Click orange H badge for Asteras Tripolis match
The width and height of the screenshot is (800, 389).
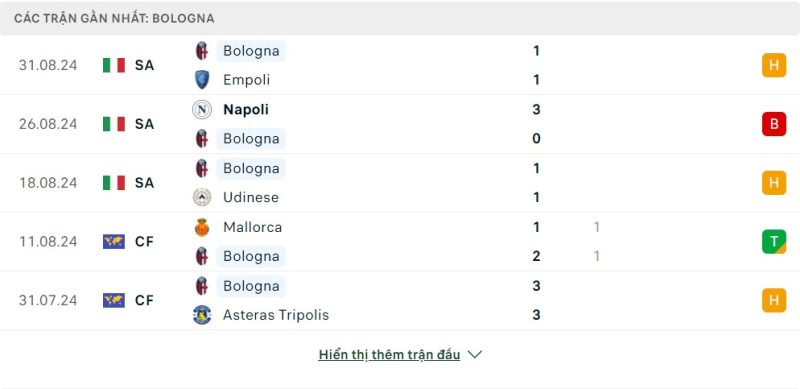[774, 300]
